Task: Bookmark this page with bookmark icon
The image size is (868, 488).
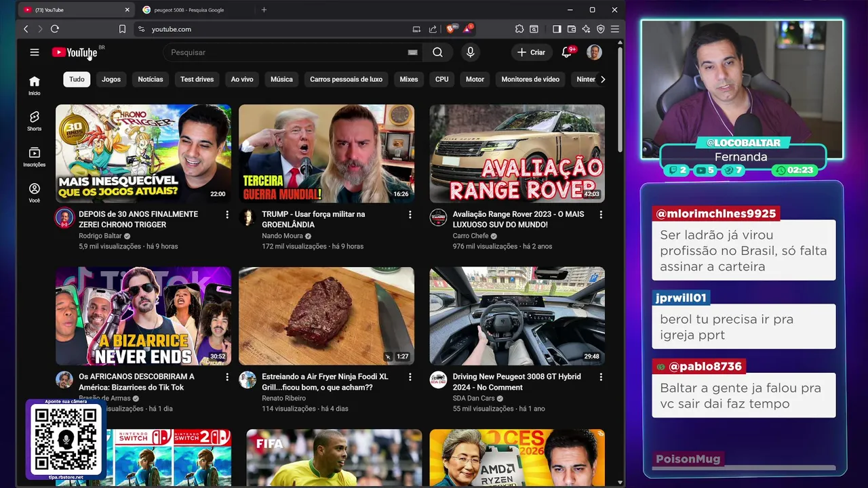Action: (122, 29)
